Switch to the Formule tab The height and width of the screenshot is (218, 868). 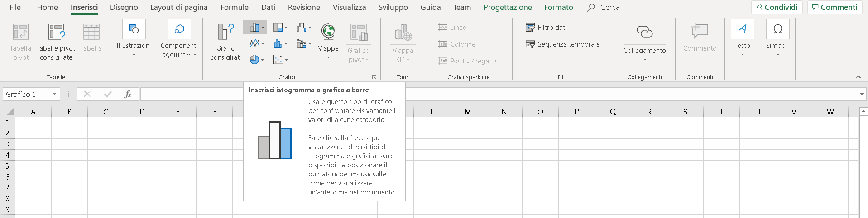click(234, 7)
